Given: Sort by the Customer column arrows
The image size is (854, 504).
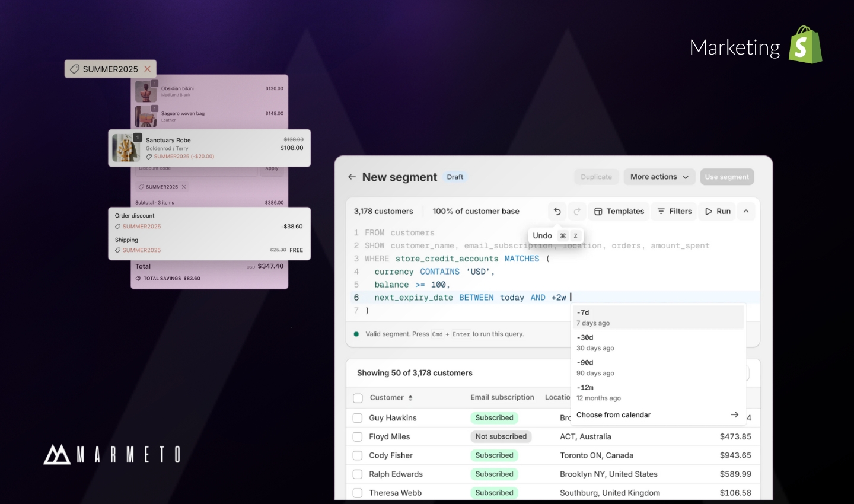Looking at the screenshot, I should click(410, 398).
